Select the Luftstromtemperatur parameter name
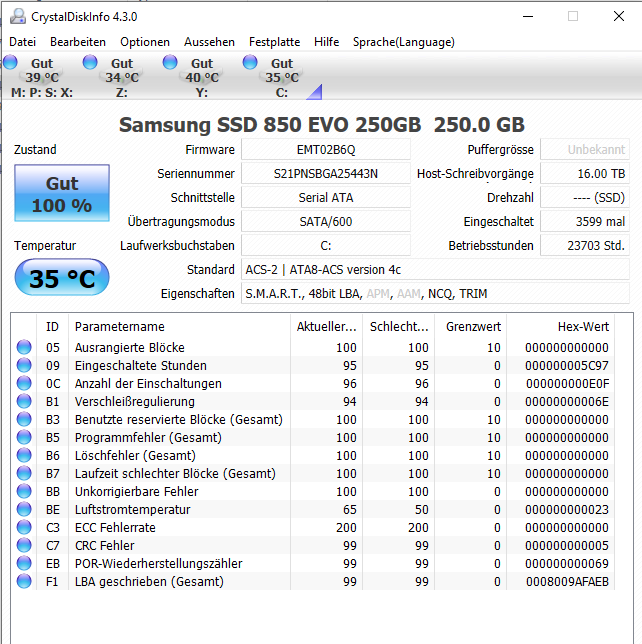 [133, 510]
